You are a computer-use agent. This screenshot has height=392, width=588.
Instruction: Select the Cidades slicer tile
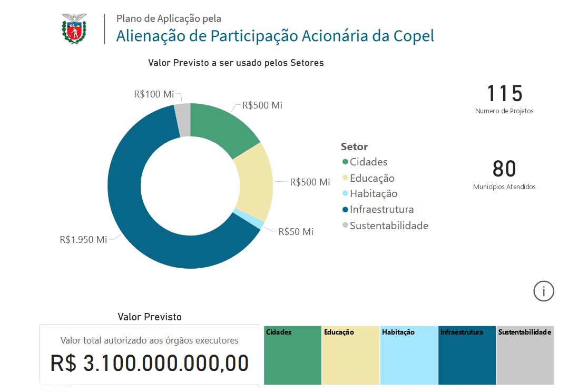coord(292,356)
